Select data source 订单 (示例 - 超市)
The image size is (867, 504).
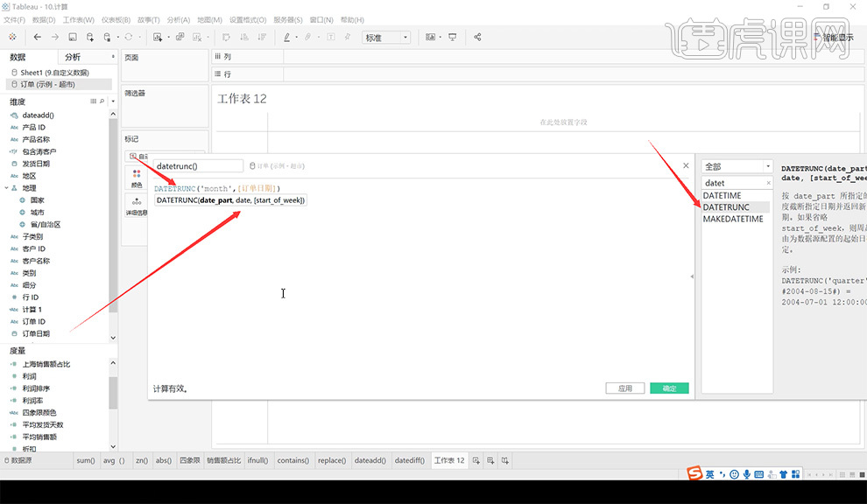point(60,84)
